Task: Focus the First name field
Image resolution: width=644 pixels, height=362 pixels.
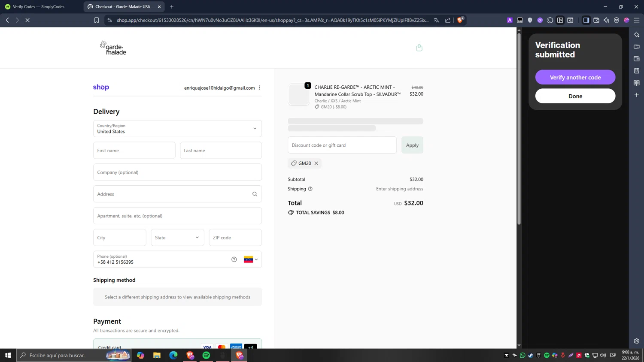Action: [x=134, y=151]
